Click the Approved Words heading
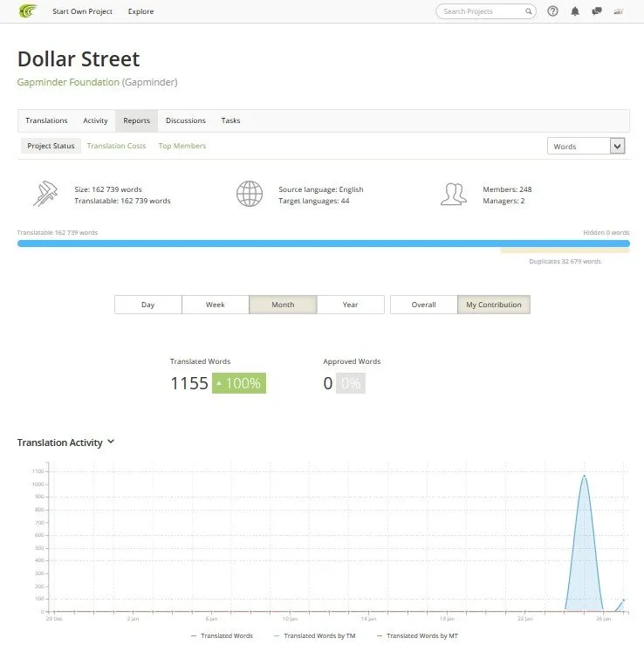Image resolution: width=644 pixels, height=645 pixels. point(352,361)
